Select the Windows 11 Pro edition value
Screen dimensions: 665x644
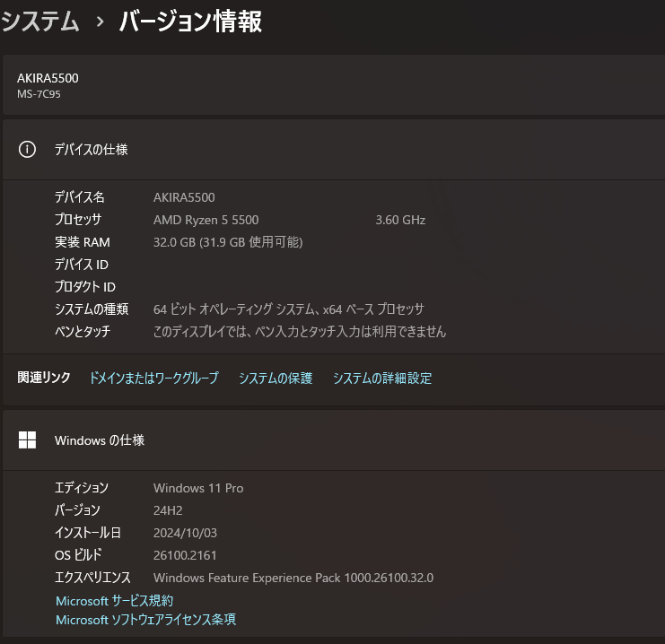pyautogui.click(x=198, y=488)
